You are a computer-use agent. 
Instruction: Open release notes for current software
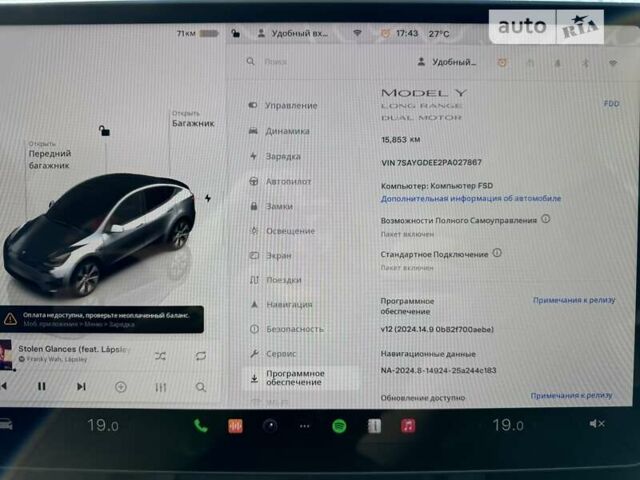point(574,300)
